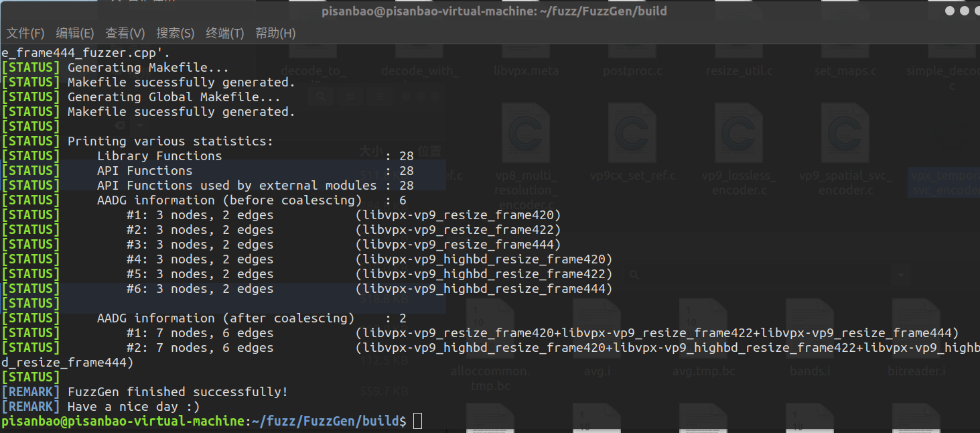Click the '(libvpx-vp9_resize_frame420)' entry on row #1
This screenshot has width=980, height=433.
click(458, 215)
